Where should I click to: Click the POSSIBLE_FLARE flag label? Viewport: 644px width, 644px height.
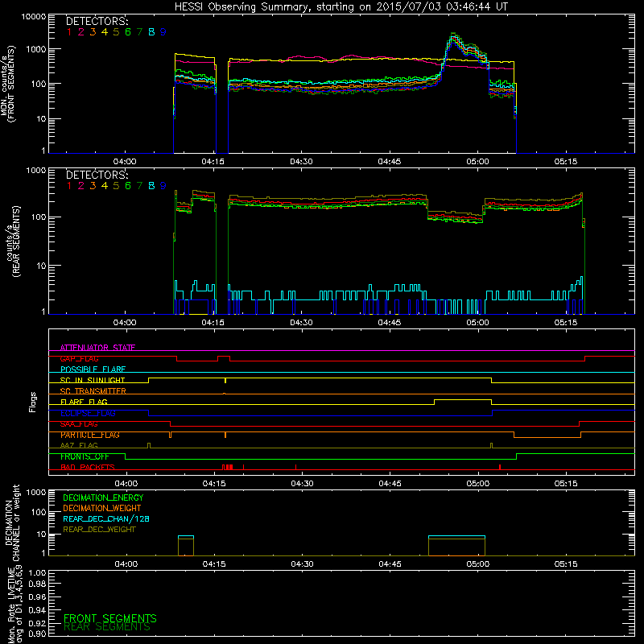pyautogui.click(x=93, y=369)
